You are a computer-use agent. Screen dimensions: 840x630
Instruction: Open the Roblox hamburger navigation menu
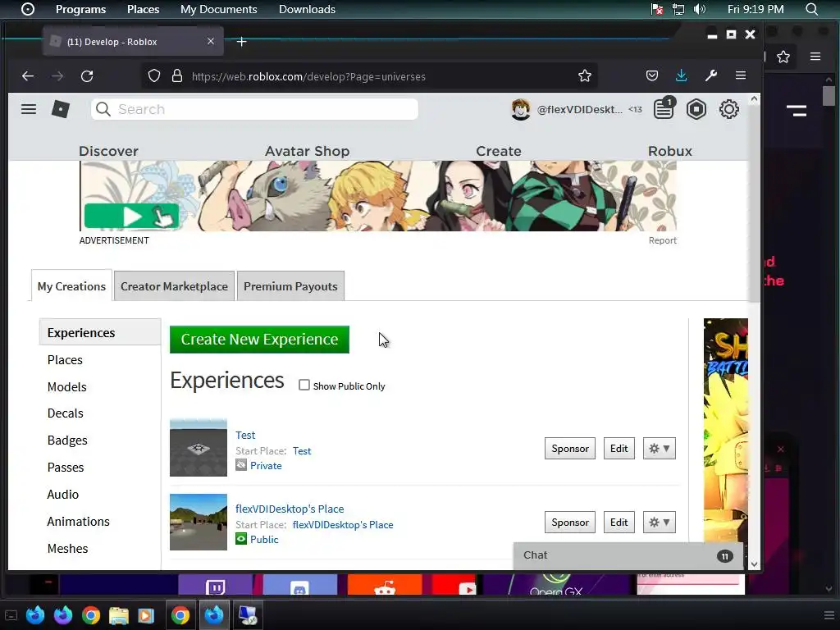29,109
